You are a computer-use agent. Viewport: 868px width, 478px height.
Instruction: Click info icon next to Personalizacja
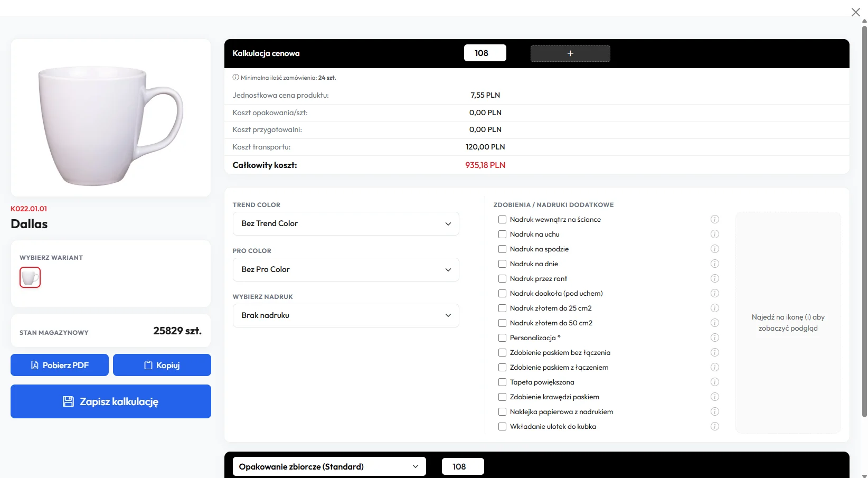click(715, 338)
